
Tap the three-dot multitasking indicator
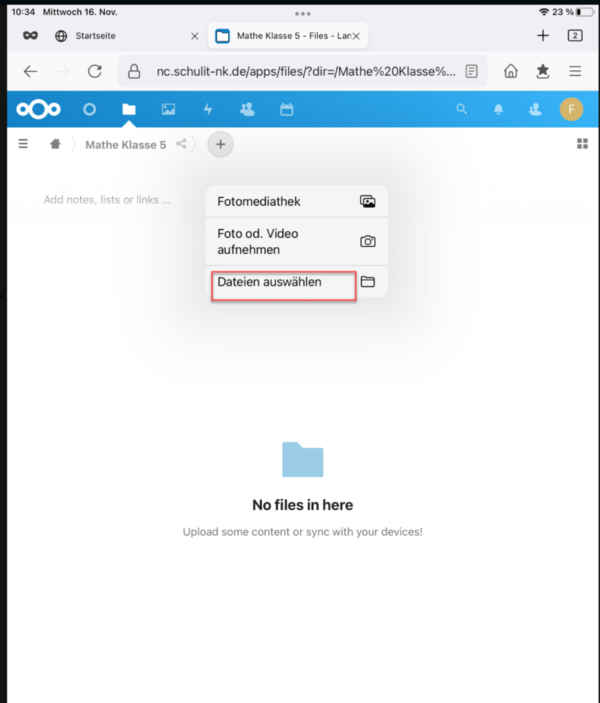pos(303,14)
